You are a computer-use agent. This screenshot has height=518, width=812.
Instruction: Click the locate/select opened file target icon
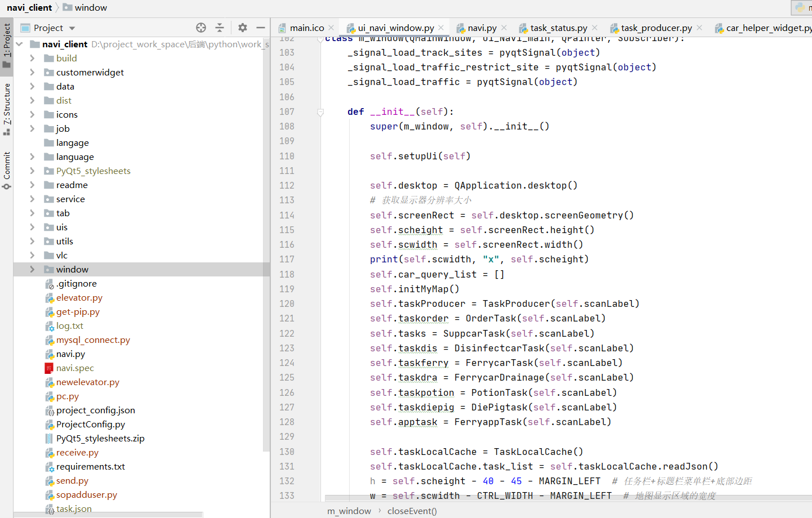[x=201, y=28]
